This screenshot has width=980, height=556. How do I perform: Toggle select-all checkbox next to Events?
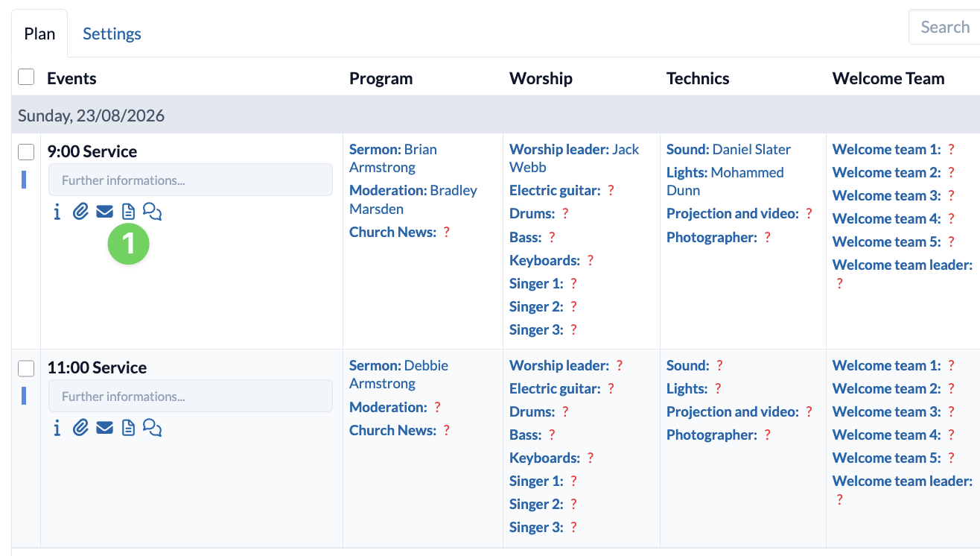(26, 77)
